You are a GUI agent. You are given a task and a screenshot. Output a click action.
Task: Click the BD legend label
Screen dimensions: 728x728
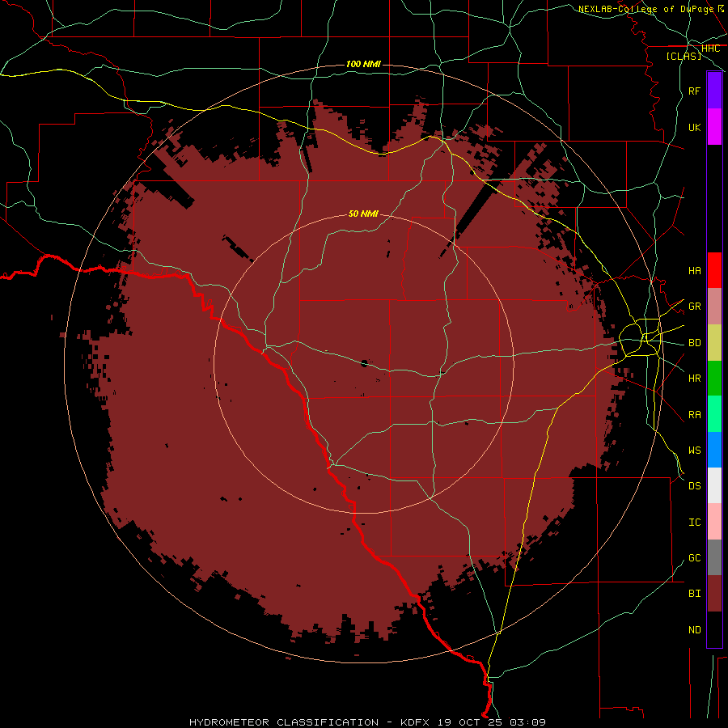pos(695,343)
